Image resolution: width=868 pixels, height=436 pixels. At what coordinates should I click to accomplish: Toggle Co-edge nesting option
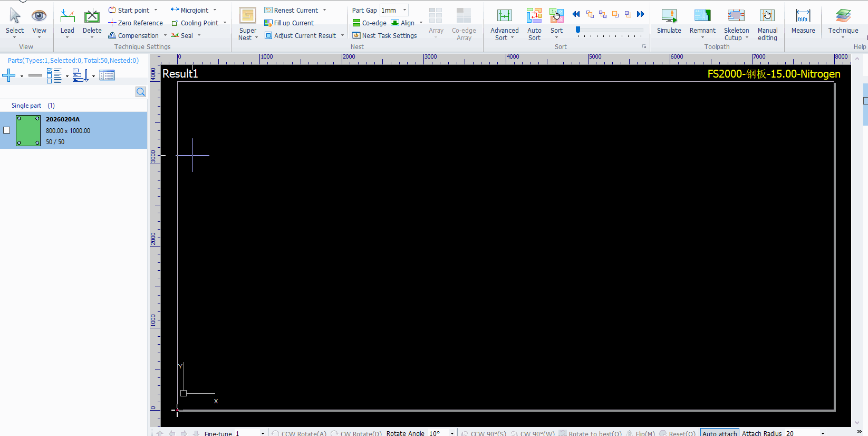370,23
